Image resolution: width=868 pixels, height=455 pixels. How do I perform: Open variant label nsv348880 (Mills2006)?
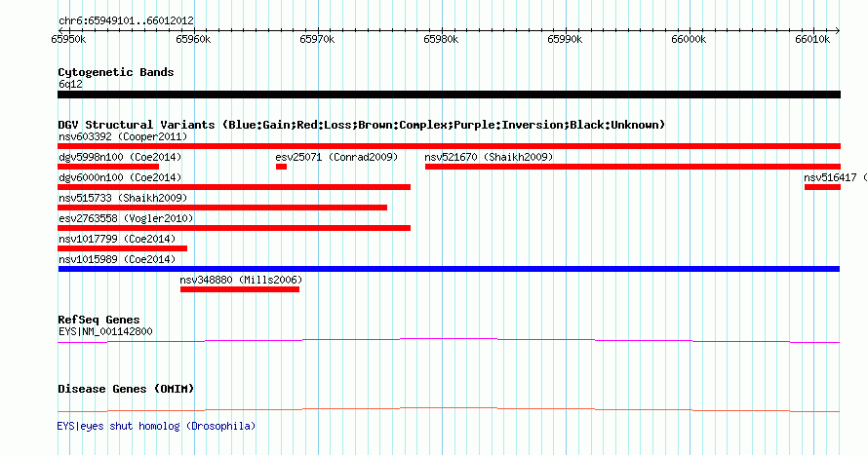click(x=241, y=280)
